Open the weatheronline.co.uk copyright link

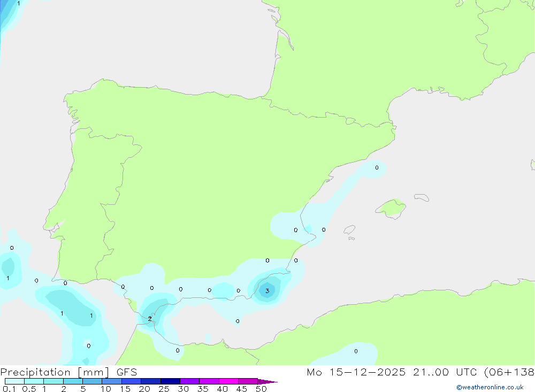click(x=490, y=387)
